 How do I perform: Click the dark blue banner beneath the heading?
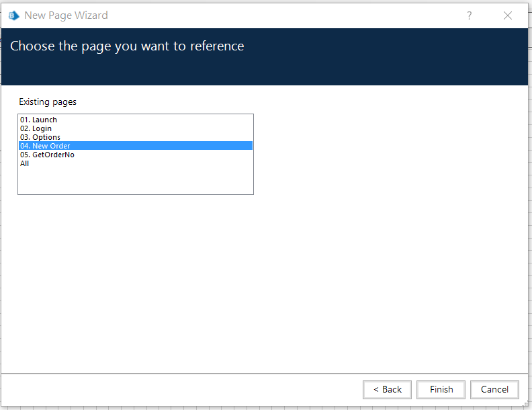coord(265,71)
